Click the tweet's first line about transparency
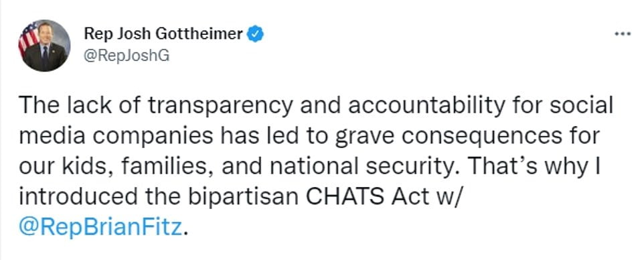 [x=315, y=106]
